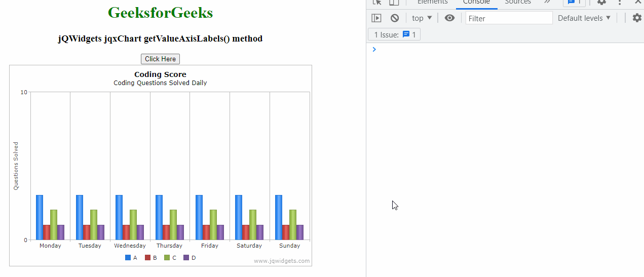Focus the console Filter input
644x277 pixels.
point(509,18)
